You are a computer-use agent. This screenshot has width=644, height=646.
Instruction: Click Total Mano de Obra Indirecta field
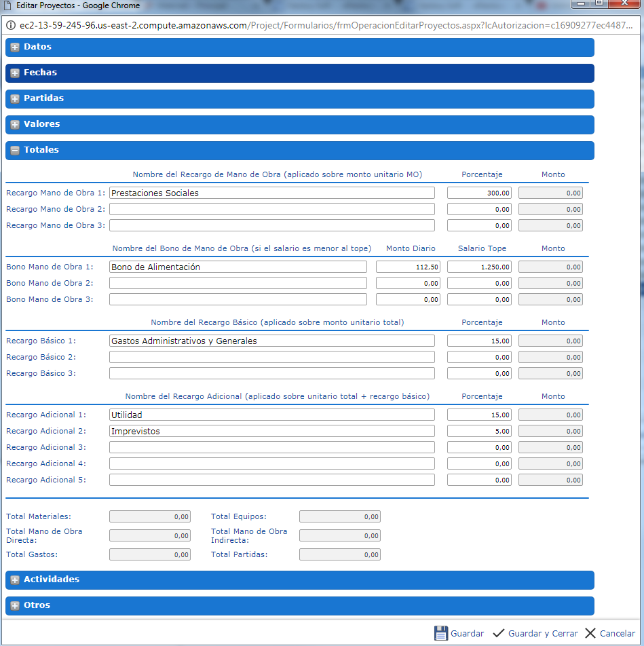click(340, 535)
